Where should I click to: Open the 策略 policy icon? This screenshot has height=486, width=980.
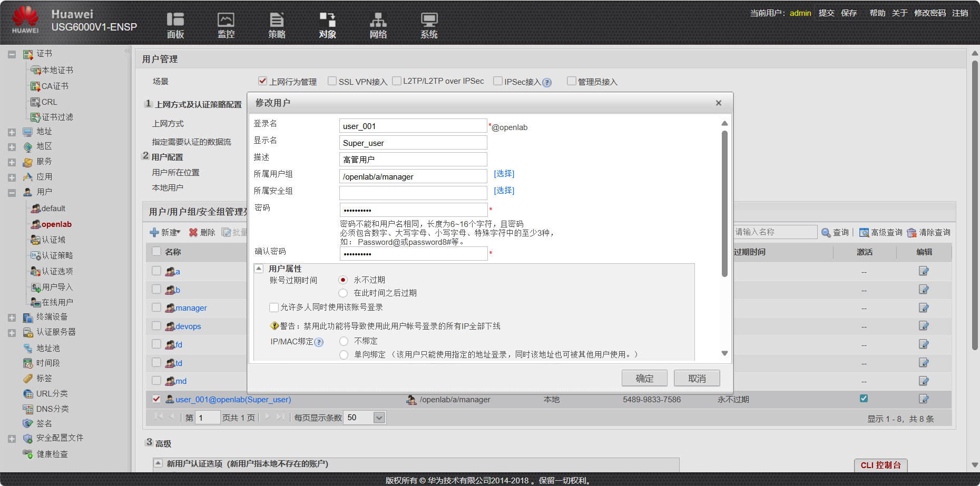[277, 25]
